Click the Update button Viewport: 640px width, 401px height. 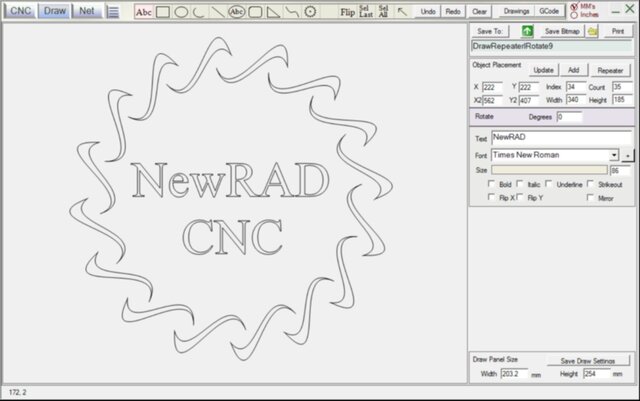coord(543,70)
